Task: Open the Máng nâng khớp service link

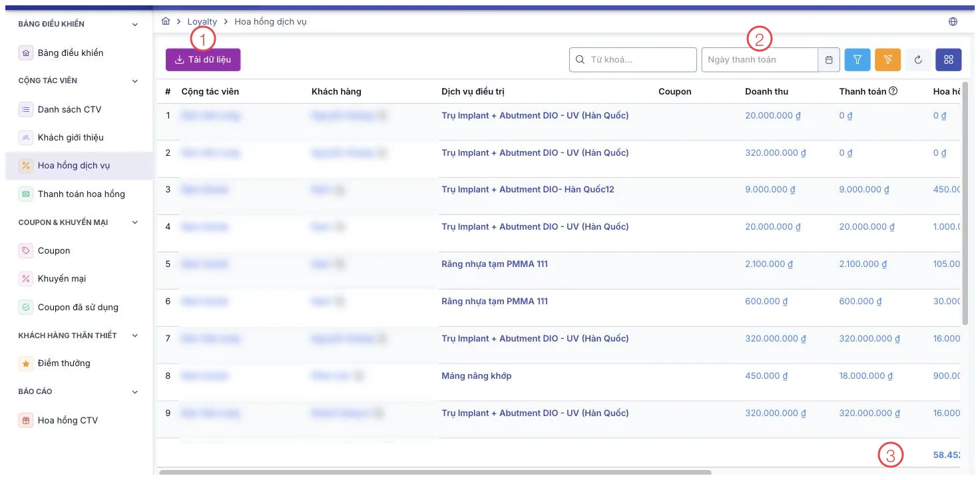Action: [x=477, y=375]
